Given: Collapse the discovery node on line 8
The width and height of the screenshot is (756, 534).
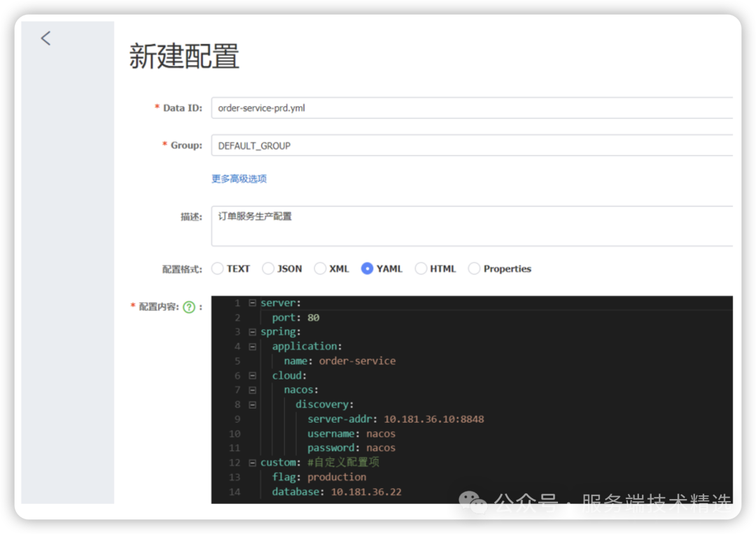Looking at the screenshot, I should click(x=252, y=405).
